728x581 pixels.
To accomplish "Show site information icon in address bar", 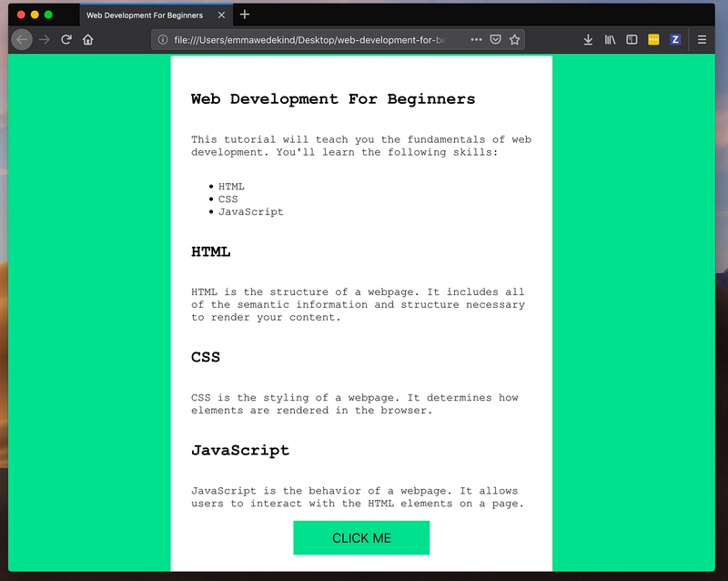I will [163, 39].
